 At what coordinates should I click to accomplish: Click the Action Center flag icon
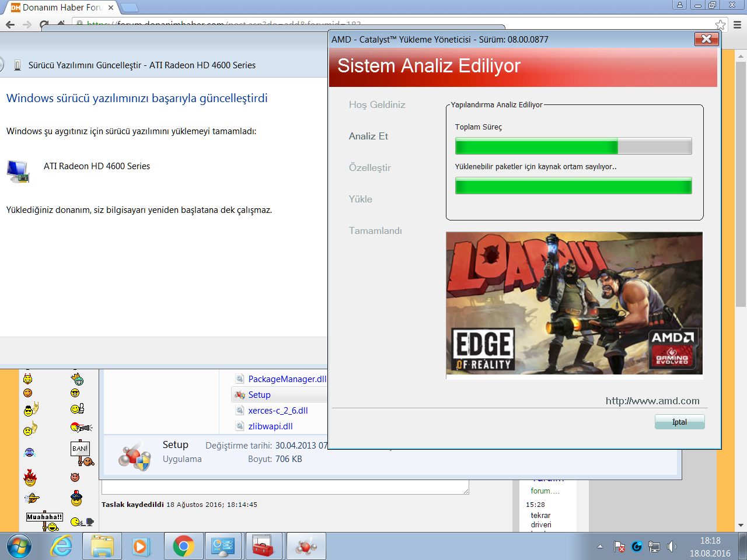pos(620,547)
